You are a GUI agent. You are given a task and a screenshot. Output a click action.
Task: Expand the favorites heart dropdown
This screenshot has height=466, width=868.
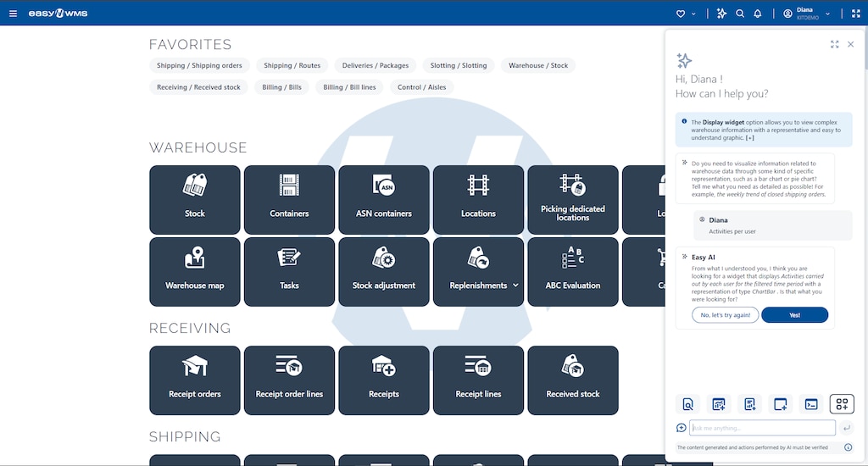pyautogui.click(x=686, y=14)
